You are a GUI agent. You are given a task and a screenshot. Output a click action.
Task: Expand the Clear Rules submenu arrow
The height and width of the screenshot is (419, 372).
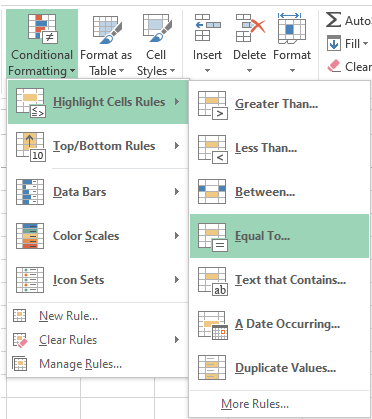click(x=177, y=340)
